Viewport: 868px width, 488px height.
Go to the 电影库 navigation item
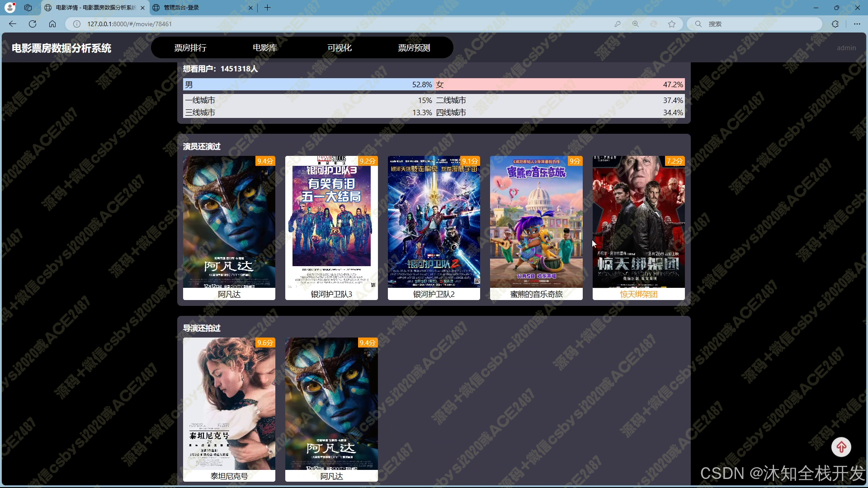[265, 48]
